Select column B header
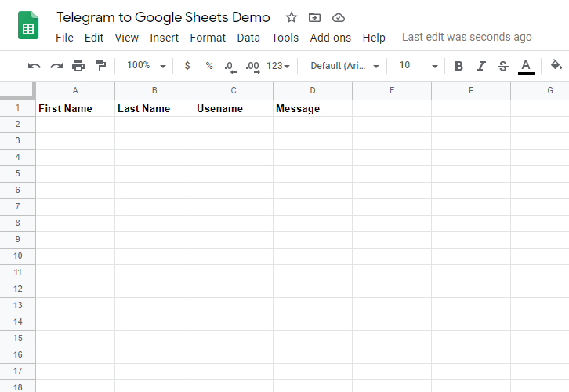This screenshot has height=392, width=569. [x=154, y=90]
